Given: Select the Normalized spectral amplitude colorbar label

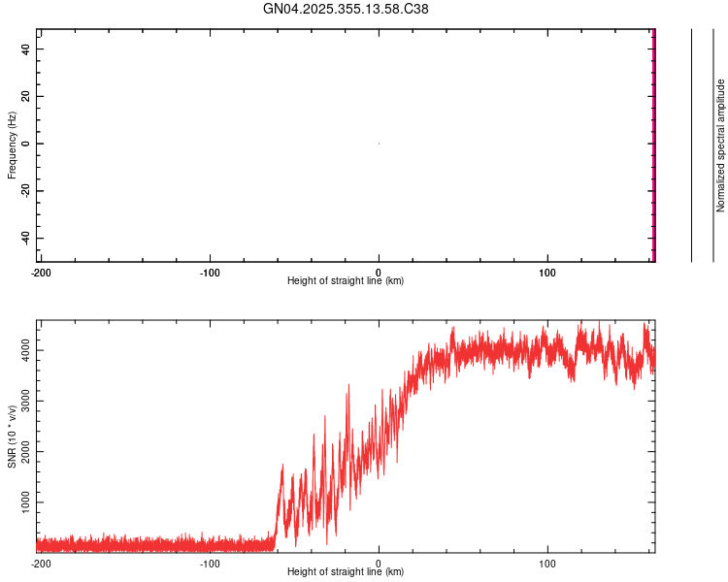Looking at the screenshot, I should click(720, 145).
